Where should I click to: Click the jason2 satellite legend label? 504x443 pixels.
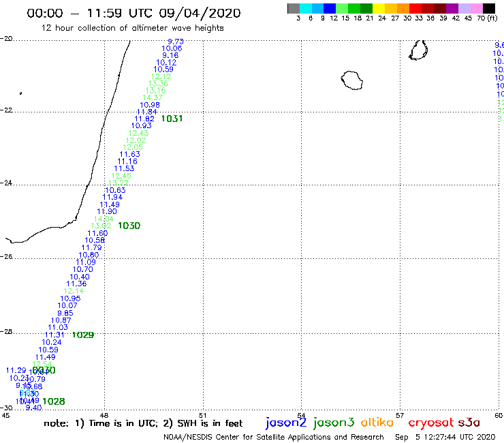286,423
